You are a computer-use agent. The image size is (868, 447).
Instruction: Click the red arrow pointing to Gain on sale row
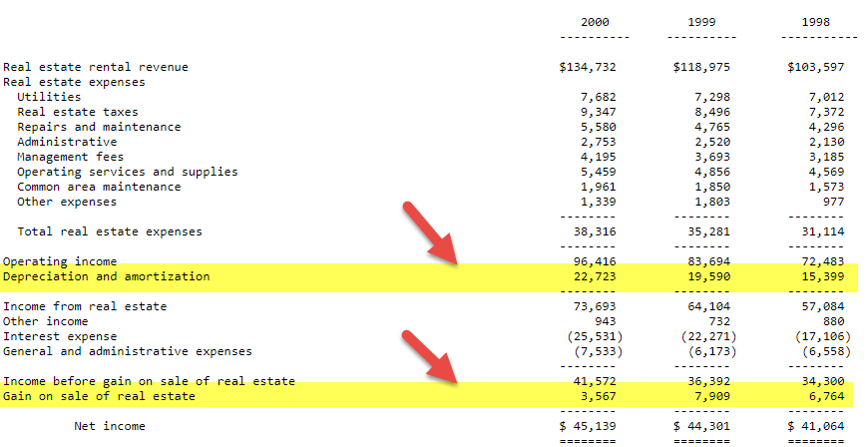(x=429, y=358)
